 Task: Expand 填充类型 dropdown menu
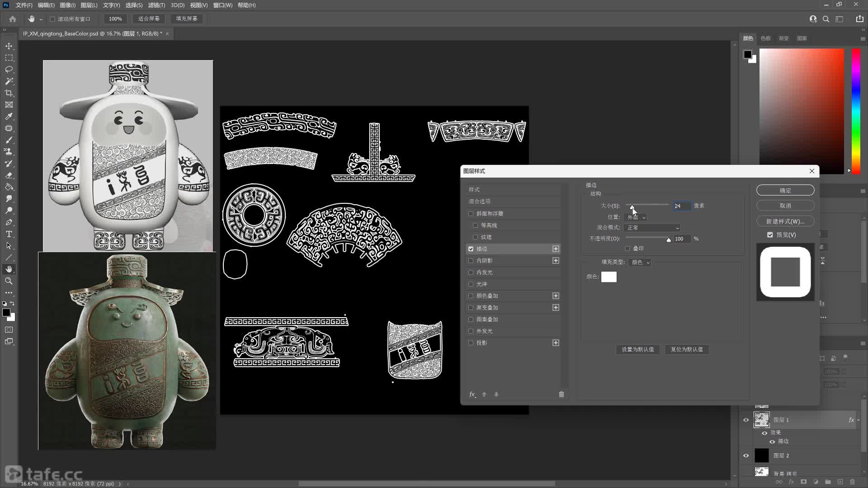coord(641,262)
